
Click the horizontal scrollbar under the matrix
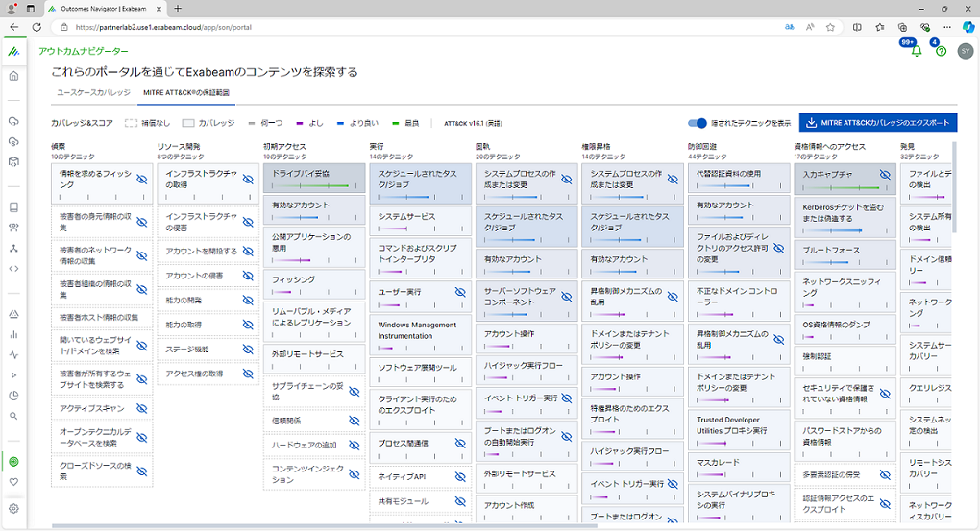click(x=325, y=526)
